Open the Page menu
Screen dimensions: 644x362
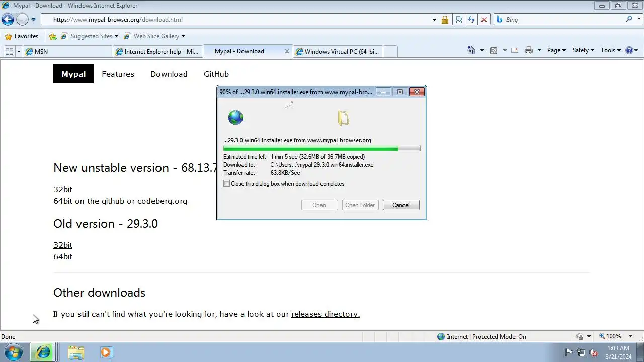556,50
